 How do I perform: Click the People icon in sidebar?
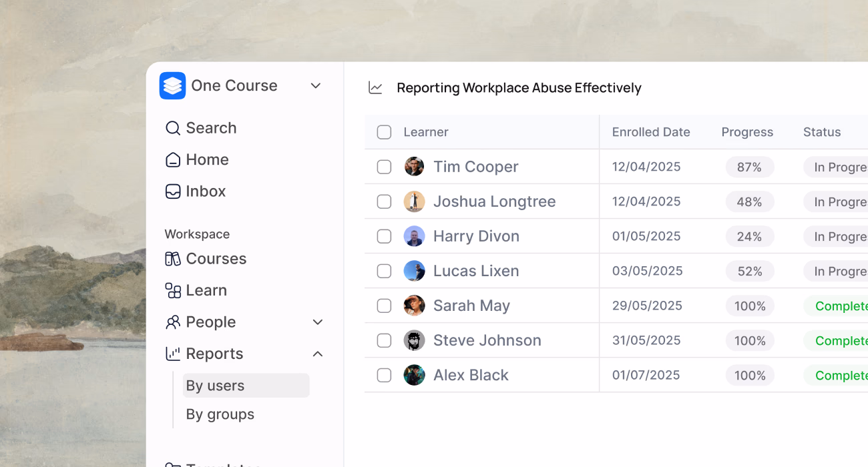tap(172, 322)
